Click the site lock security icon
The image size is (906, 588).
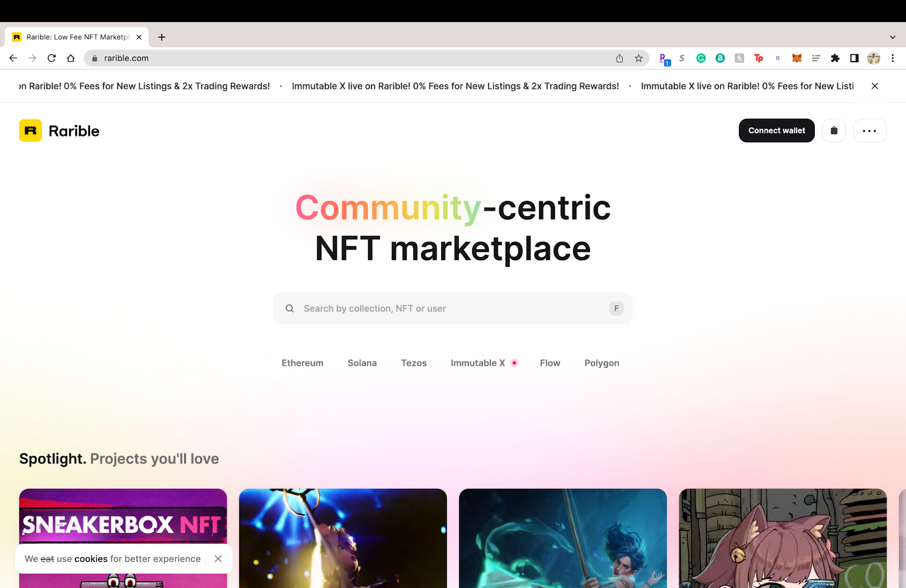tap(95, 58)
